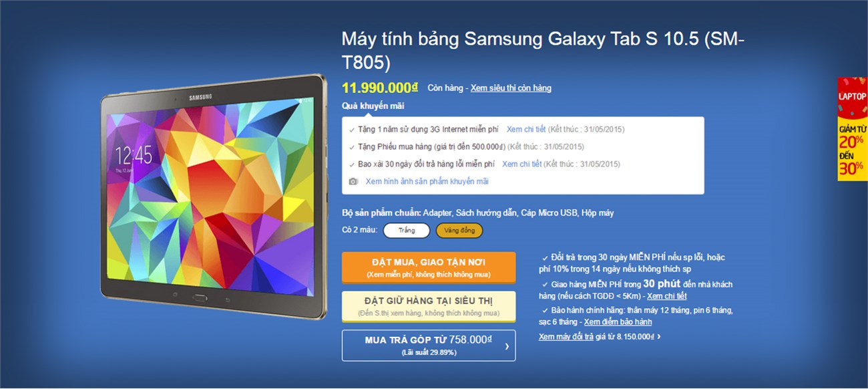Select the Trắng color option
This screenshot has width=868, height=389.
(x=407, y=231)
